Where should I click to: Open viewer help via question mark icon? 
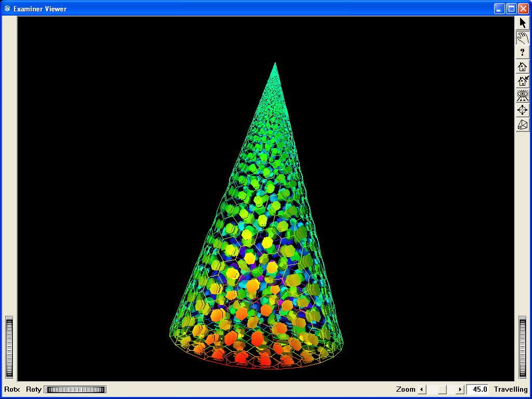click(x=522, y=51)
